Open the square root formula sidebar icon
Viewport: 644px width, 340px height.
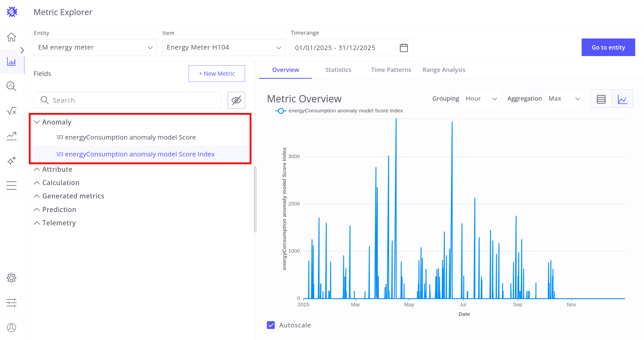pyautogui.click(x=12, y=111)
